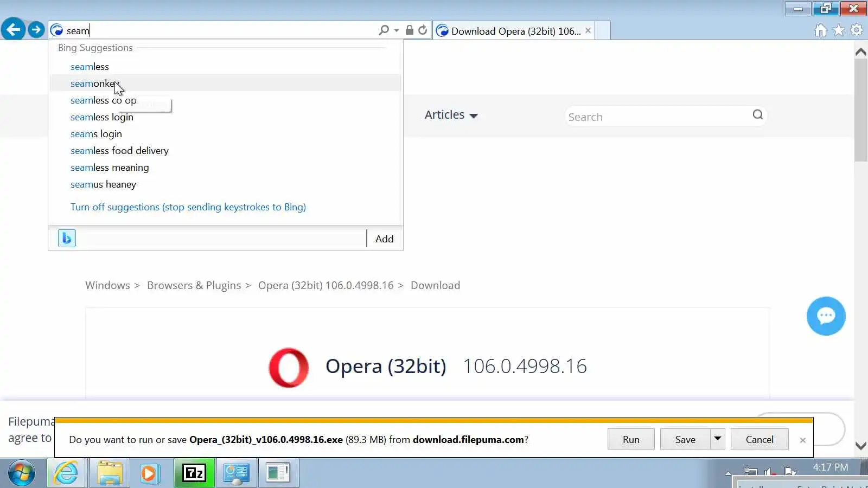Open Favorites with the star icon

tap(839, 30)
